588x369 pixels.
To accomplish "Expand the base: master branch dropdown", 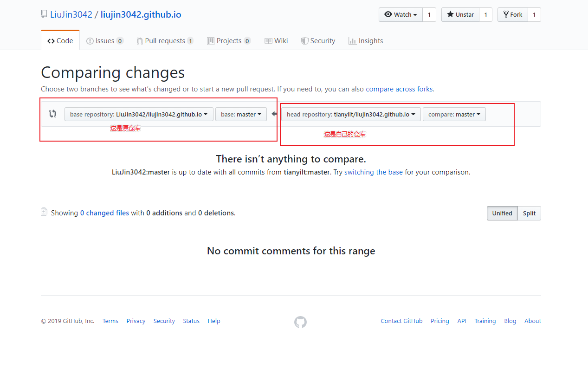I will [241, 114].
